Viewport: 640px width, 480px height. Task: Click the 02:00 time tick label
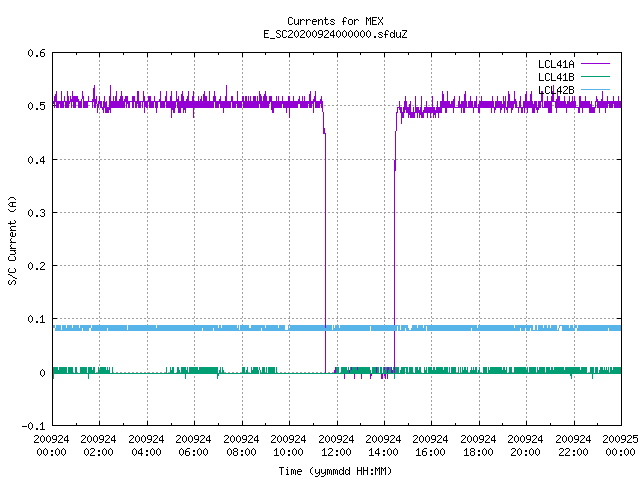click(98, 452)
